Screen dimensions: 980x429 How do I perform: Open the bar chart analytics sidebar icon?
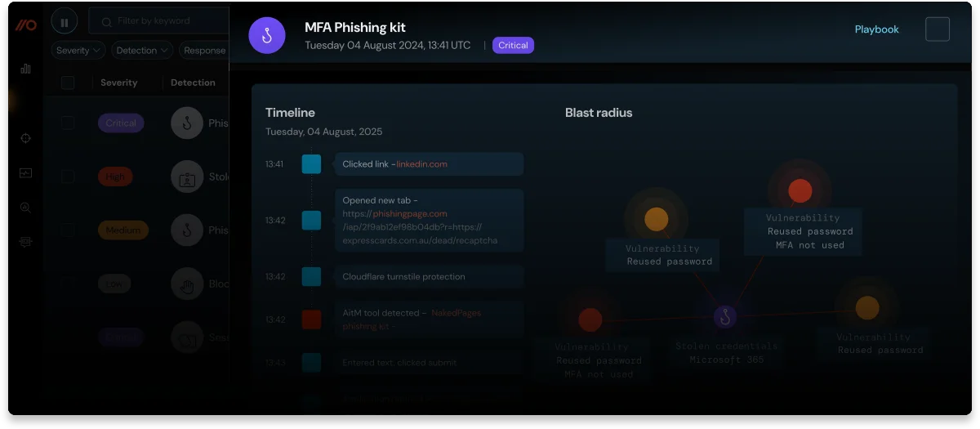coord(25,69)
